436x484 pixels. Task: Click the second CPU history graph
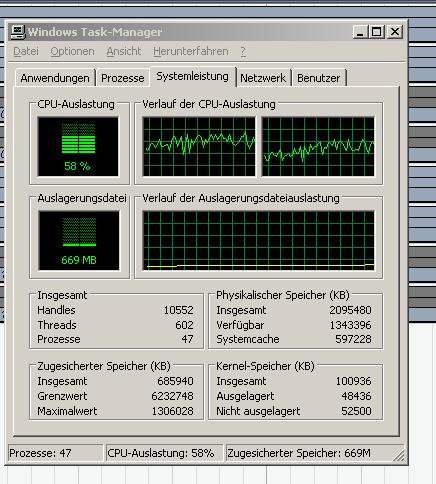[x=318, y=146]
